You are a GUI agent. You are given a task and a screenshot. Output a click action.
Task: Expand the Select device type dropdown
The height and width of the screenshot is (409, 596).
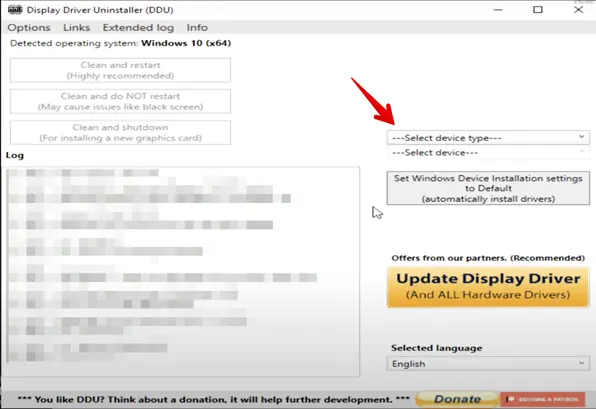pos(488,138)
